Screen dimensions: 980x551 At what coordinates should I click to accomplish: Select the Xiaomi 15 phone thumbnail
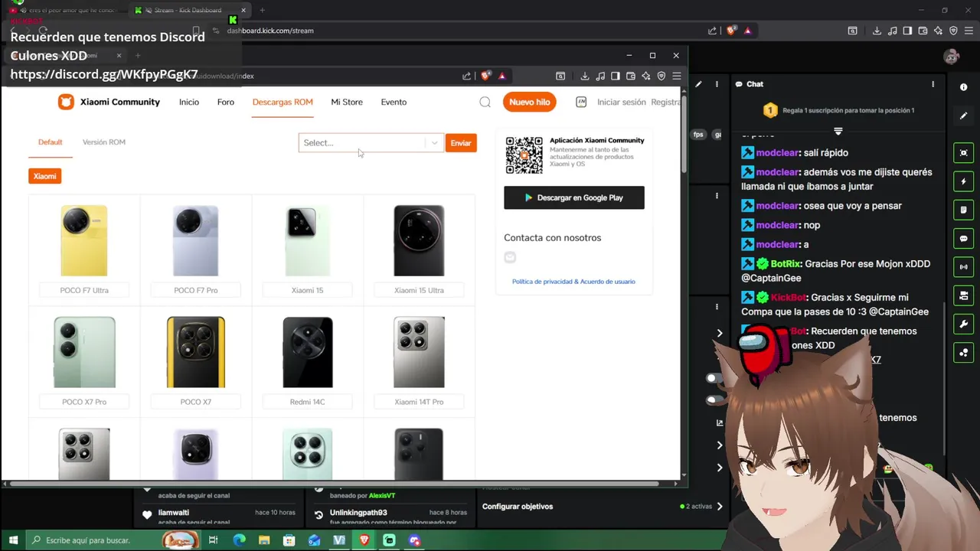point(308,241)
